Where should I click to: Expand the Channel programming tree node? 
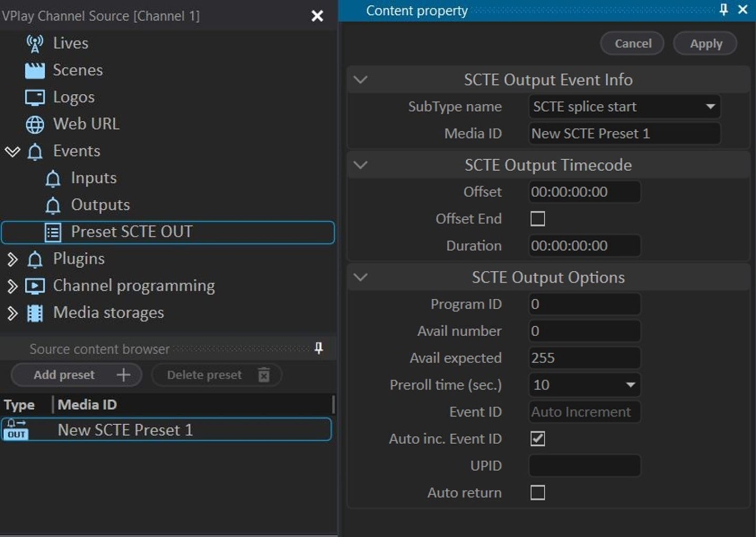tap(12, 286)
